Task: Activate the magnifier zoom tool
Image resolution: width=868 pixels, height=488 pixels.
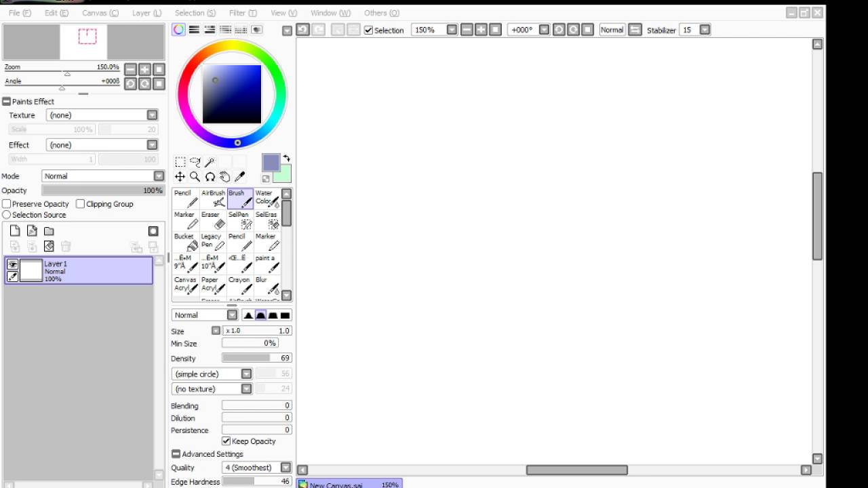Action: tap(195, 177)
